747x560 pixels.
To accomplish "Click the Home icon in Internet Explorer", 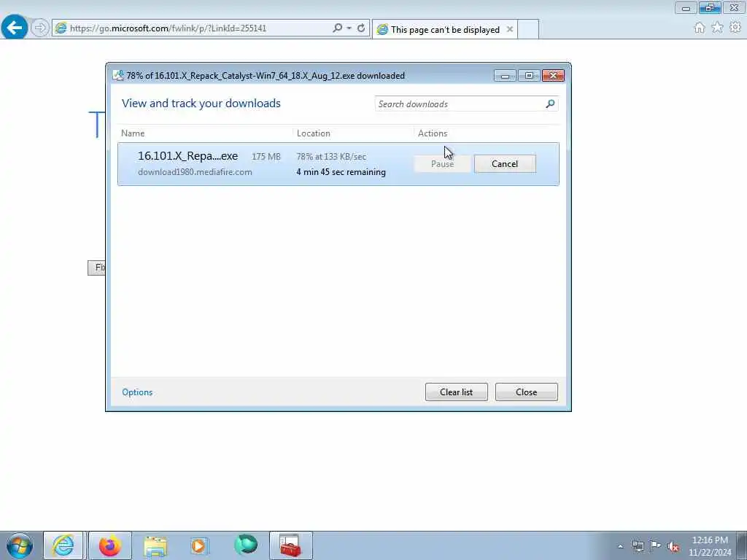I will tap(699, 28).
